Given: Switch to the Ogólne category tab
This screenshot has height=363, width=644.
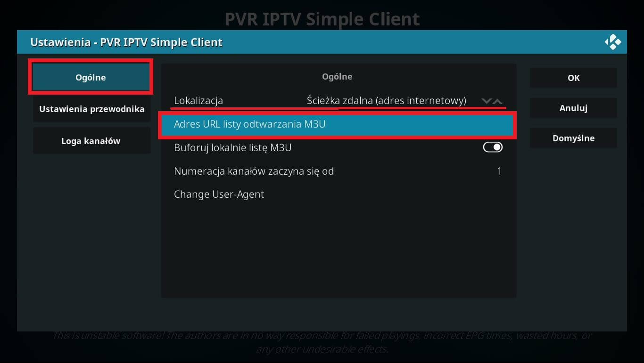Looking at the screenshot, I should 91,77.
